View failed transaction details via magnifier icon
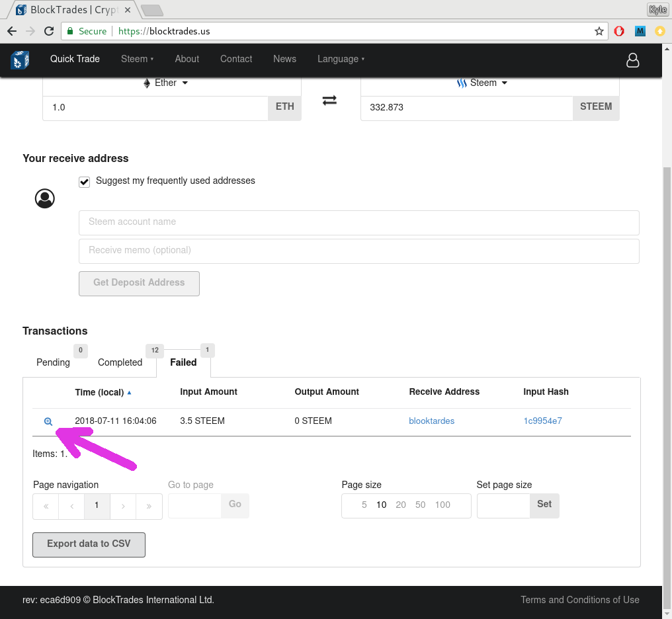 pyautogui.click(x=48, y=421)
